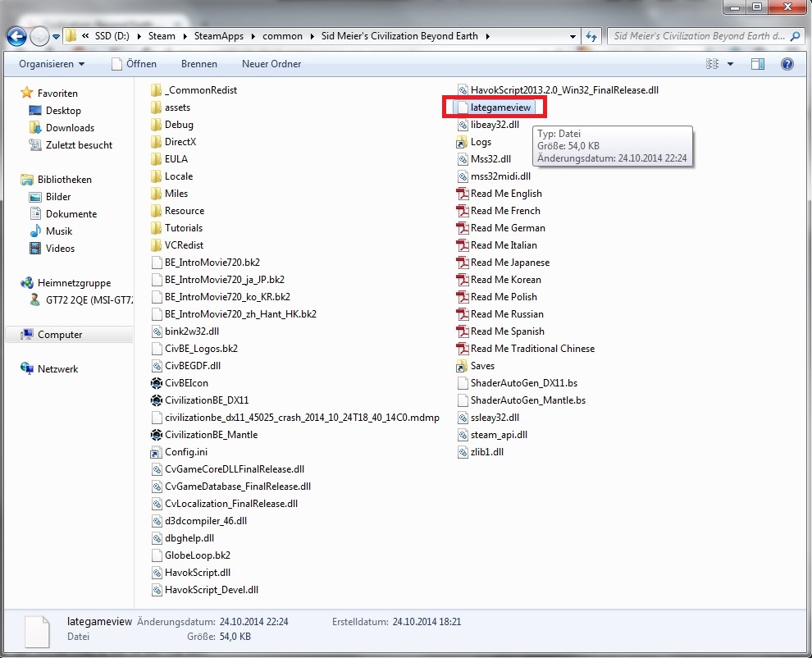The image size is (812, 658).
Task: Create a folder with Neuer Ordner
Action: pyautogui.click(x=271, y=64)
